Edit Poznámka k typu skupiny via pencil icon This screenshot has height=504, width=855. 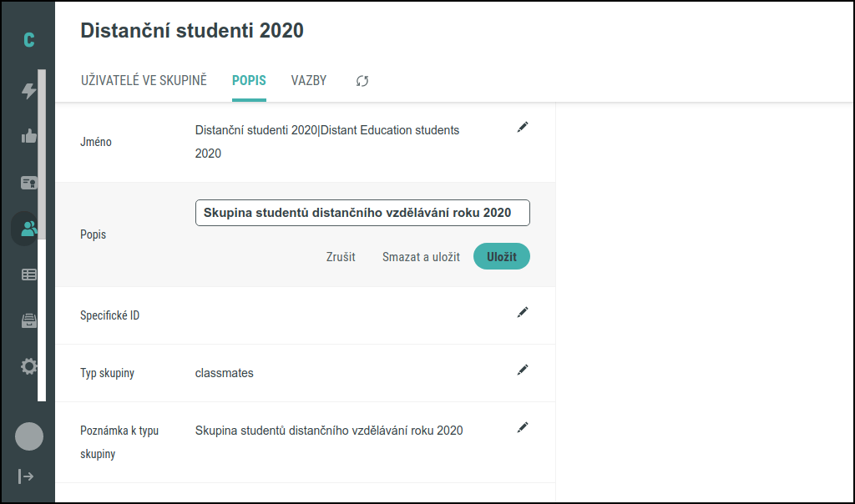click(x=523, y=426)
